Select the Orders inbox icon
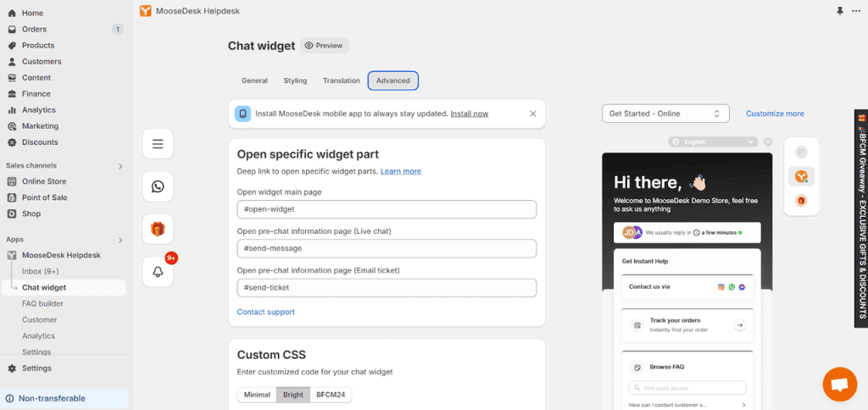Viewport: 868px width, 410px height. point(12,30)
